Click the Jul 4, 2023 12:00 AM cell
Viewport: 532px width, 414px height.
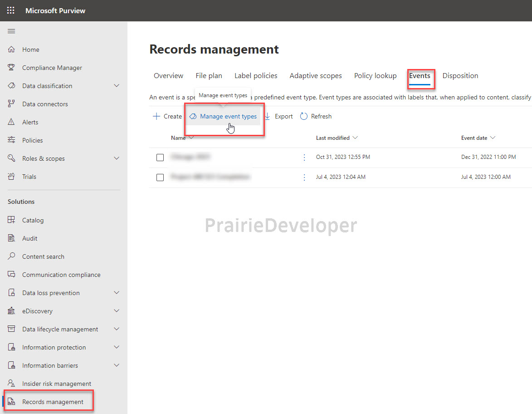(486, 177)
